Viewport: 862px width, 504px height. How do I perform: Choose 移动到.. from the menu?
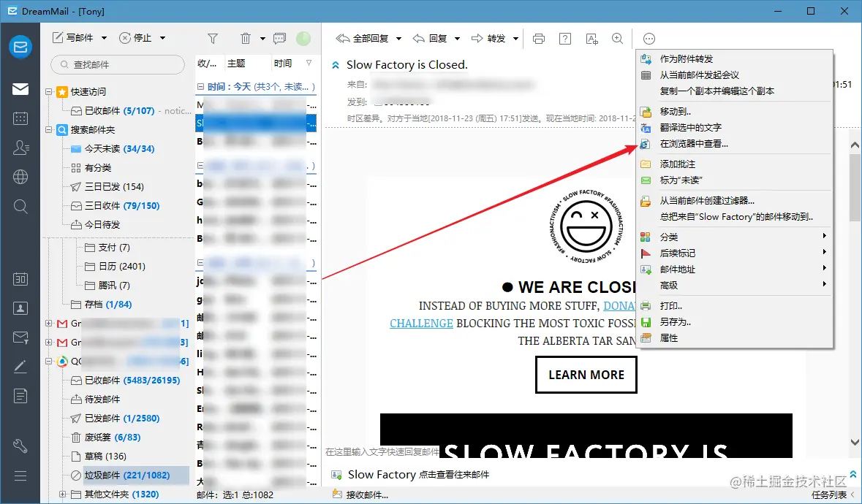(735, 112)
